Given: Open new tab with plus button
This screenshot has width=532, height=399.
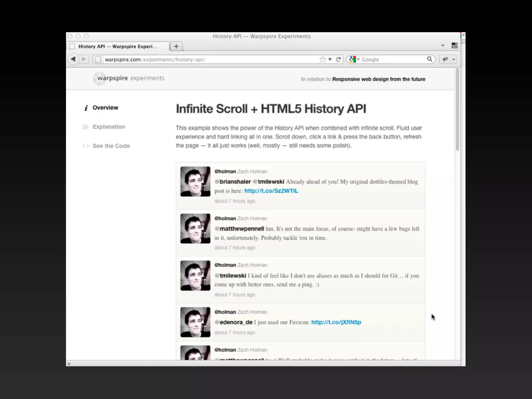Looking at the screenshot, I should point(176,46).
